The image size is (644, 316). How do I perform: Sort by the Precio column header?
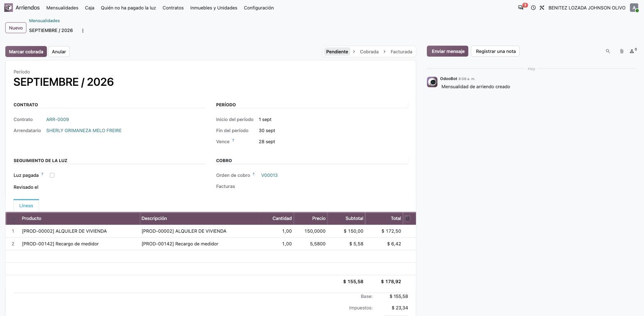click(310, 218)
